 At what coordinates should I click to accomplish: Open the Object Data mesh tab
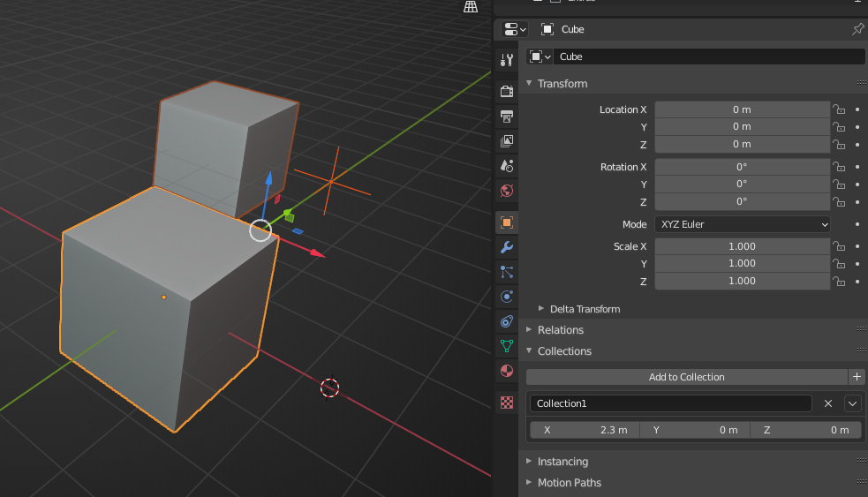507,346
